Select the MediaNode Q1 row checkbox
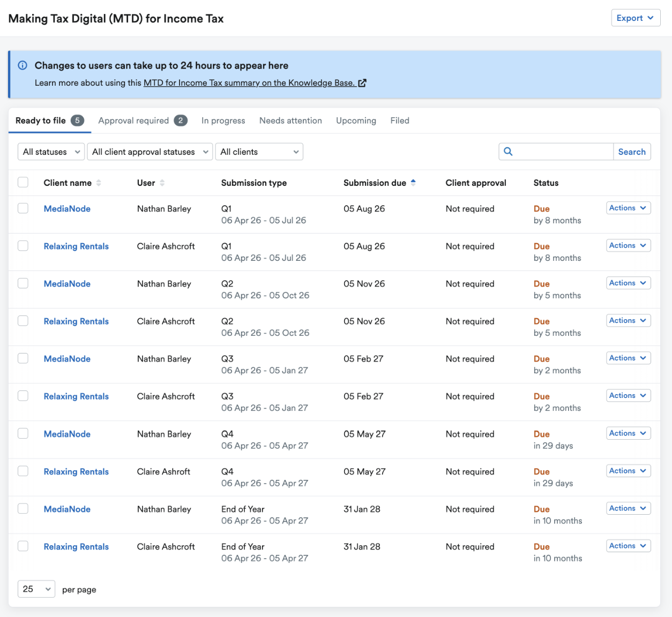 23,208
